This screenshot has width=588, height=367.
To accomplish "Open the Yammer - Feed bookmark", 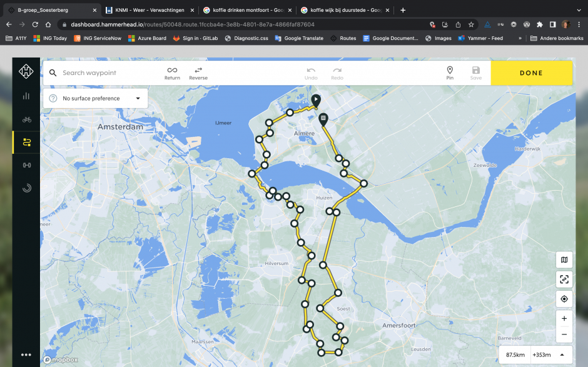I will pos(480,38).
